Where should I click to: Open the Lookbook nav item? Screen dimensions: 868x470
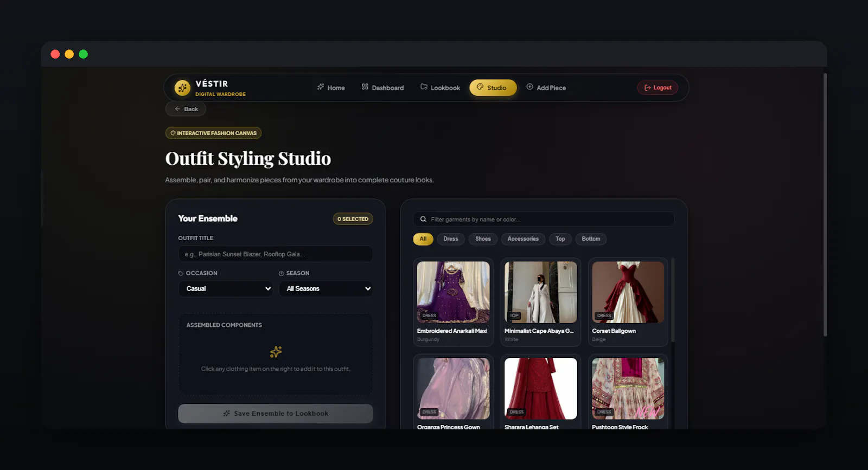[440, 88]
